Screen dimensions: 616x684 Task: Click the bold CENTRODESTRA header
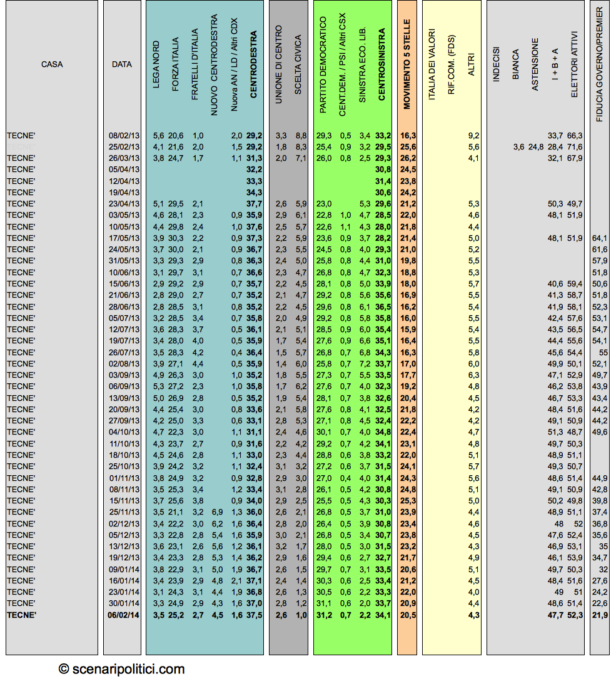coord(253,64)
